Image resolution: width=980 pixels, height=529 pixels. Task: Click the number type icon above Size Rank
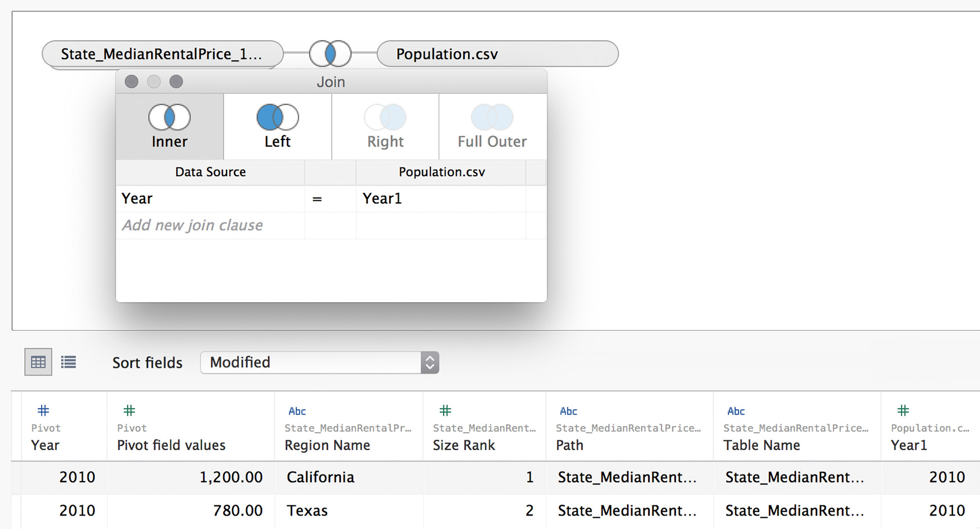[x=445, y=410]
